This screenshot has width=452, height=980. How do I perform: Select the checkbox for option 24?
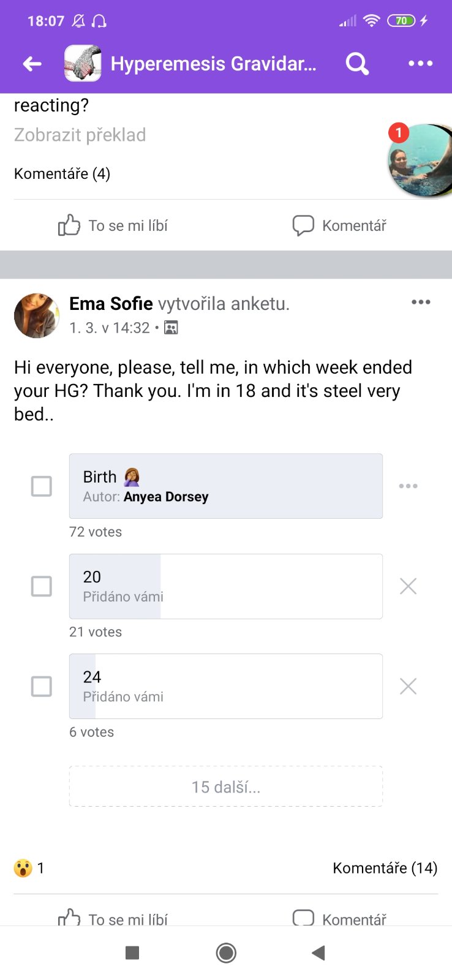click(x=42, y=687)
